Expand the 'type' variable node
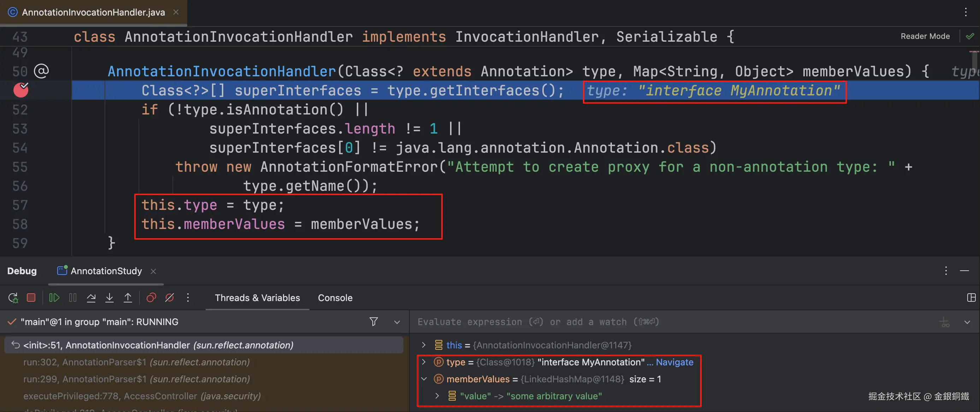Screen dimensions: 980x412 pos(424,362)
